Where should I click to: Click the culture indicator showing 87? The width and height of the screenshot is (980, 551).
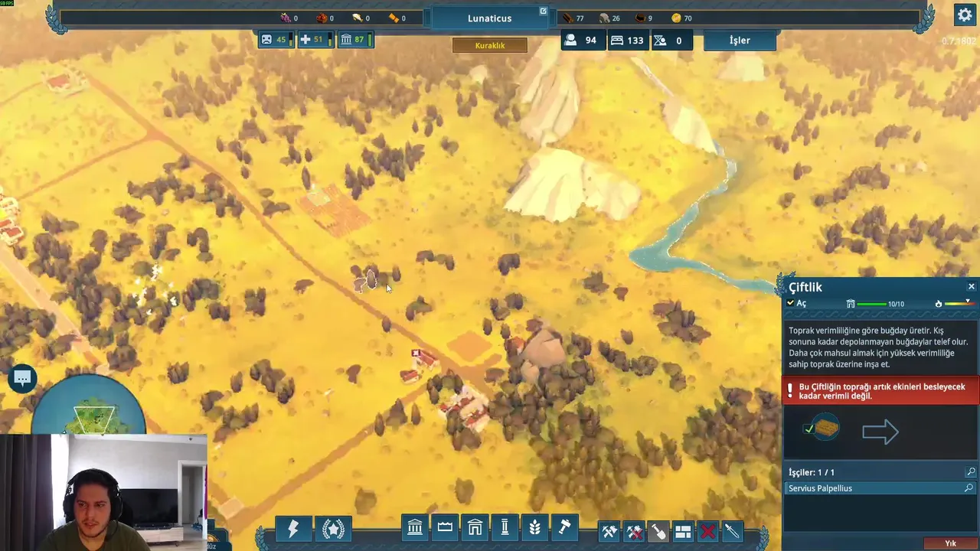(x=354, y=40)
